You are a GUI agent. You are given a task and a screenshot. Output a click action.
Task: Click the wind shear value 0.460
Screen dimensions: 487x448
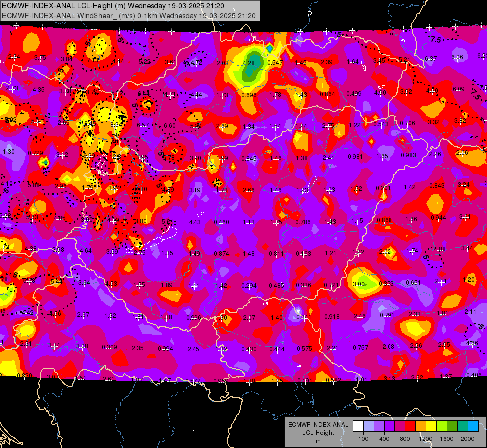[221, 222]
